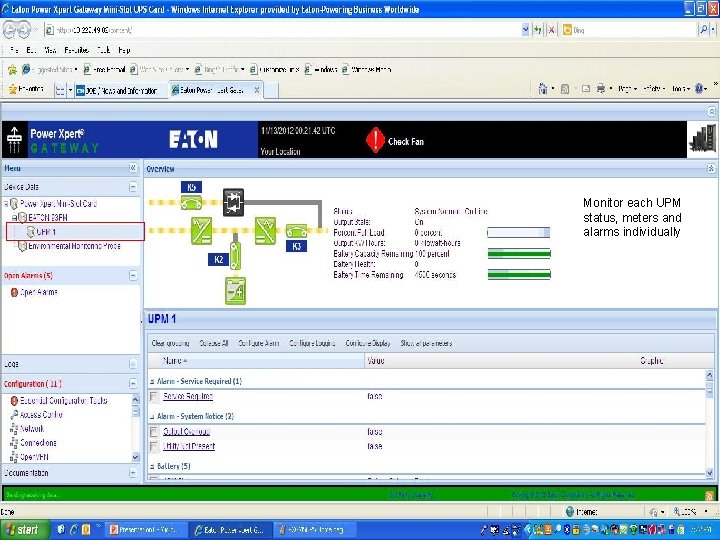Screen dimensions: 720x540
Task: Tick the Output Overload checkbox
Action: (x=154, y=432)
